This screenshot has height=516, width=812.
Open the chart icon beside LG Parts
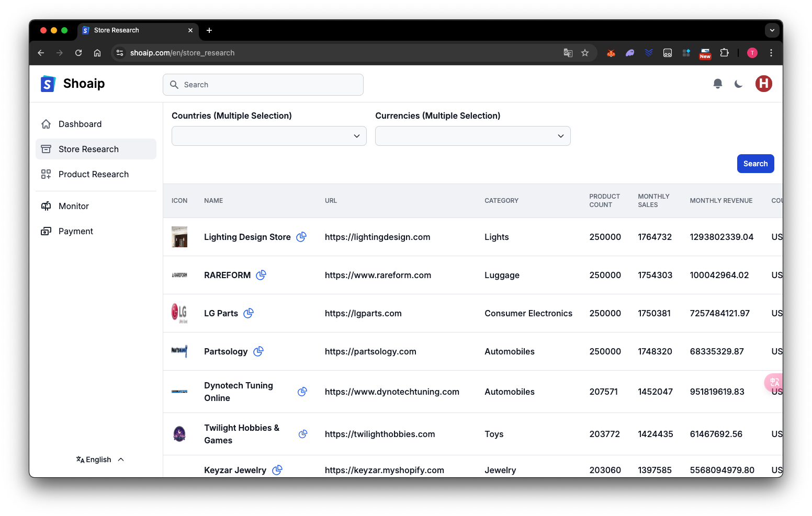point(249,313)
